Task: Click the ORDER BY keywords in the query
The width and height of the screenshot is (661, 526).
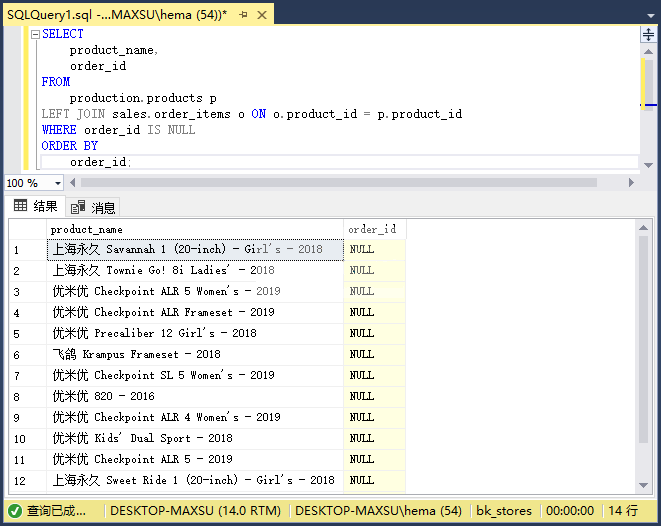Action: 70,146
